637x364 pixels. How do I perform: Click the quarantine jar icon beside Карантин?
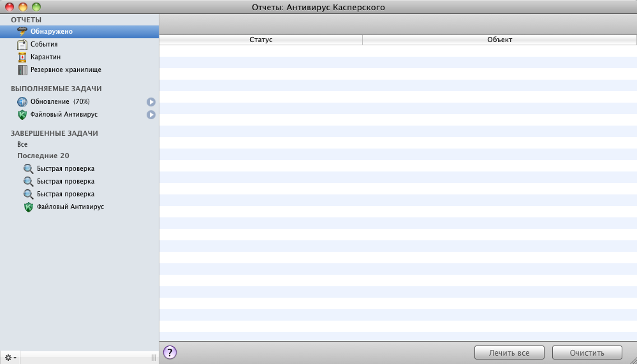[x=22, y=57]
